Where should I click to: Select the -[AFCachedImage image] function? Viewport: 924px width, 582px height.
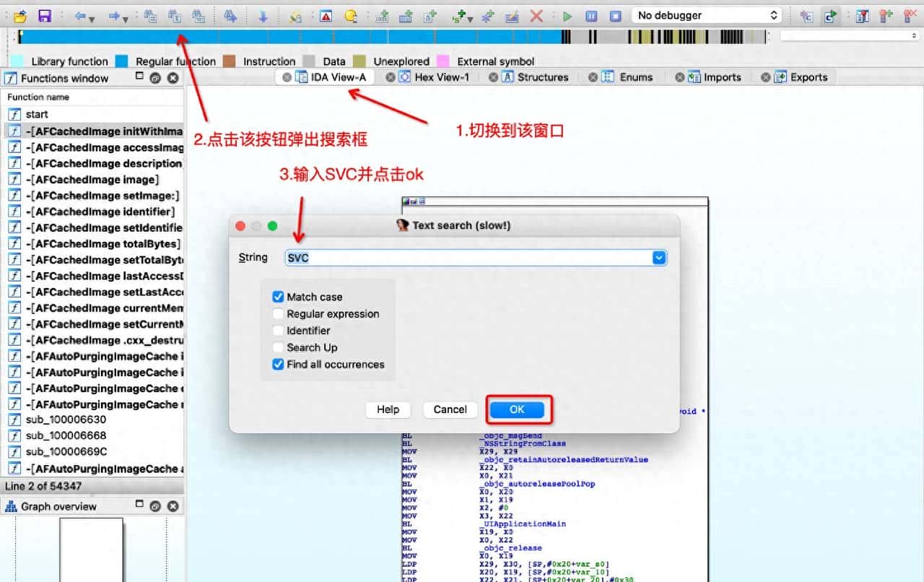point(92,179)
